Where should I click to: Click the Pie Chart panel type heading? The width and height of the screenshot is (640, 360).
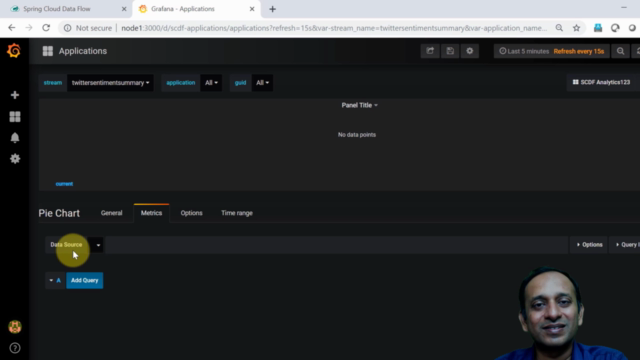(x=59, y=213)
